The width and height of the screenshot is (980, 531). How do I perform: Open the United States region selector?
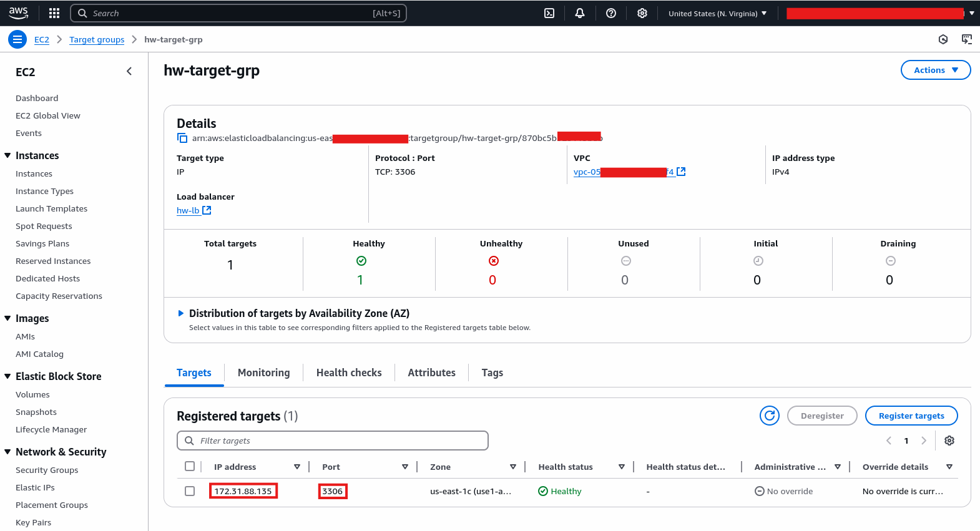click(717, 13)
